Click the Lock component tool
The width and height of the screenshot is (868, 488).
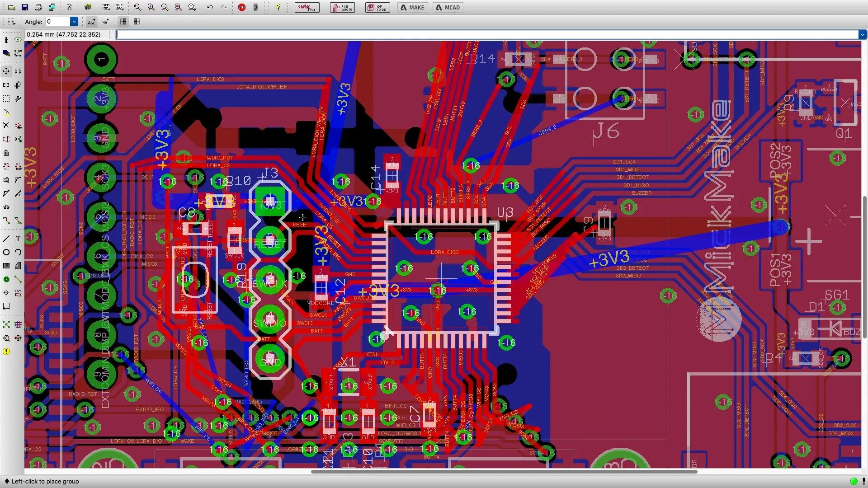pos(6,153)
